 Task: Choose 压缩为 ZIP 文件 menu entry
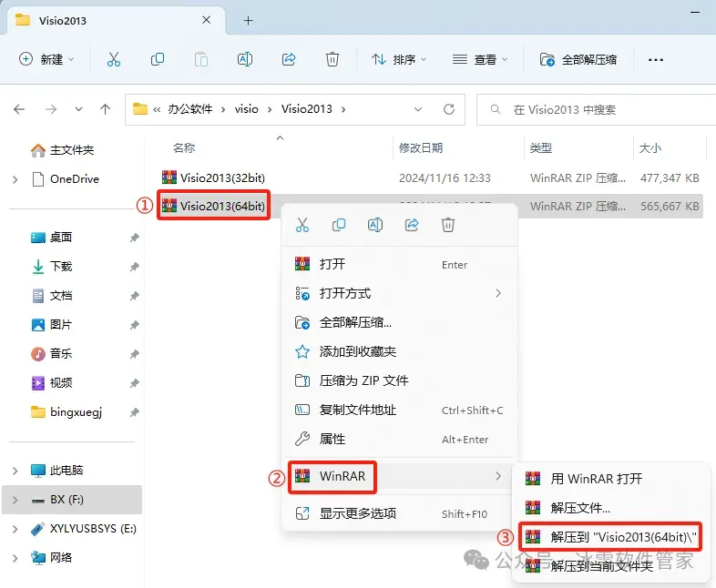point(400,380)
